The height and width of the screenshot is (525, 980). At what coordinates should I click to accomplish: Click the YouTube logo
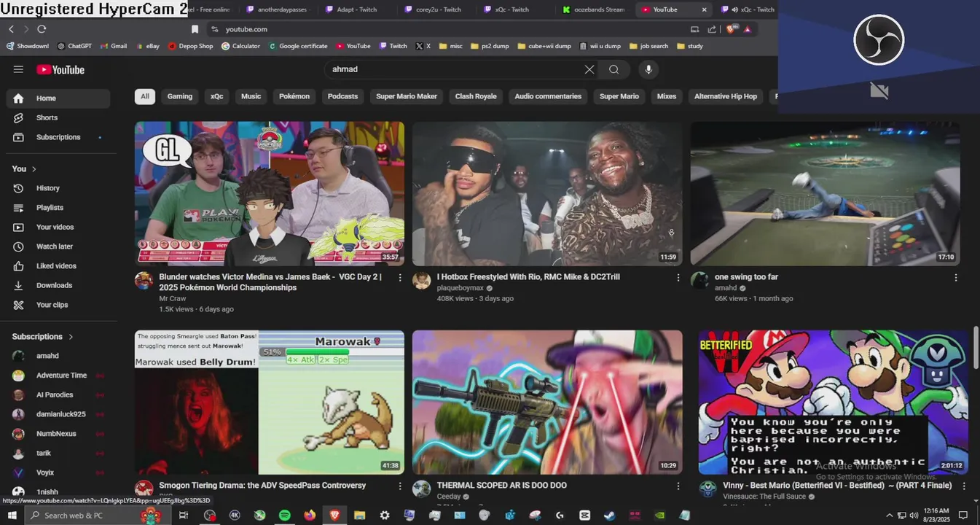(x=60, y=69)
